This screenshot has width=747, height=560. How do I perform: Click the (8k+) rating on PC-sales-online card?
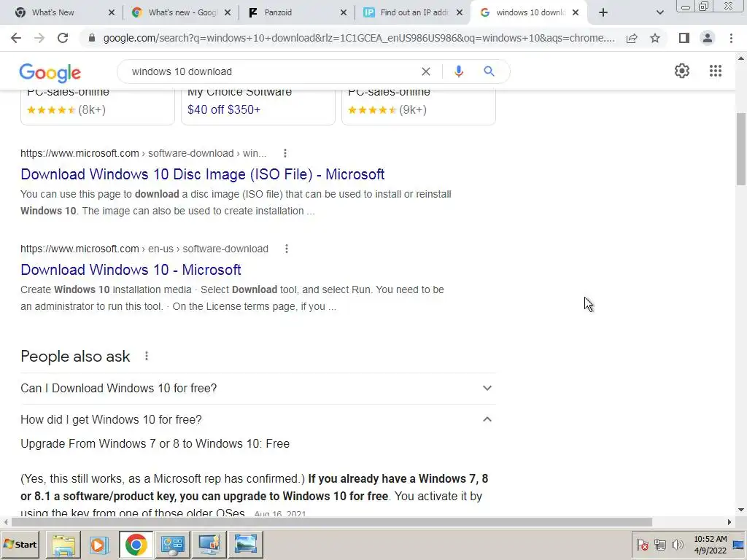(x=92, y=109)
